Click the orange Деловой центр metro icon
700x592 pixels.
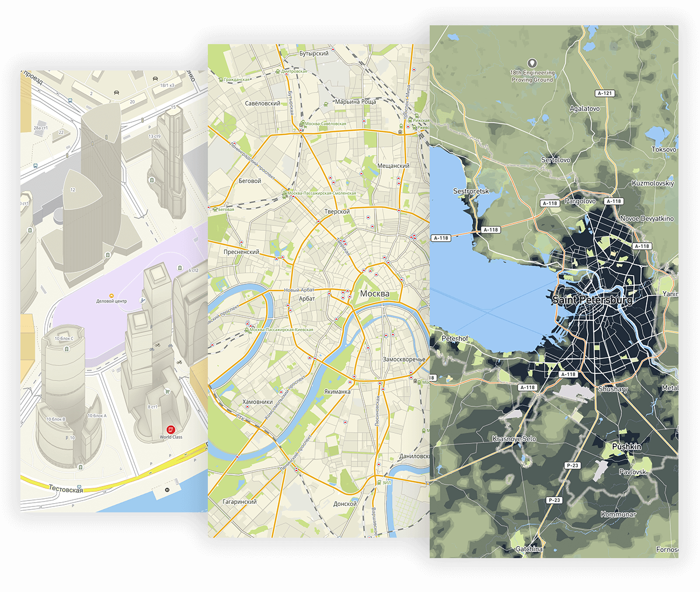point(111,296)
